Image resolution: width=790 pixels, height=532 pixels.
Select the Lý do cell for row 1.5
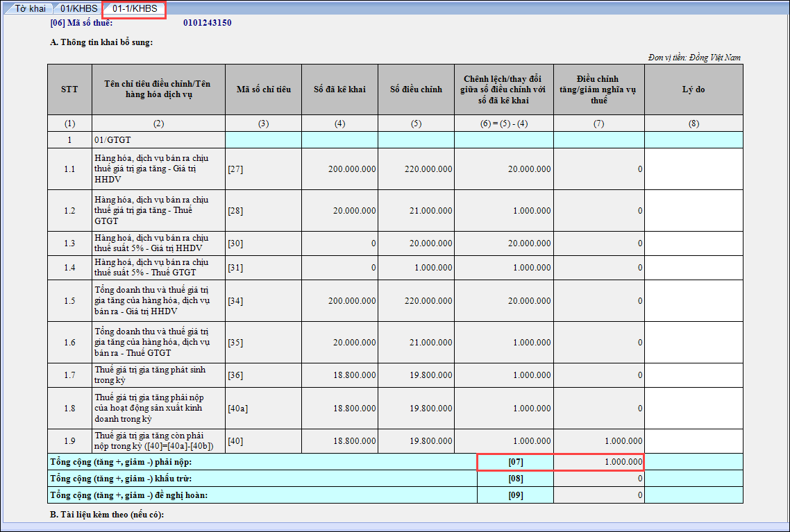click(693, 300)
